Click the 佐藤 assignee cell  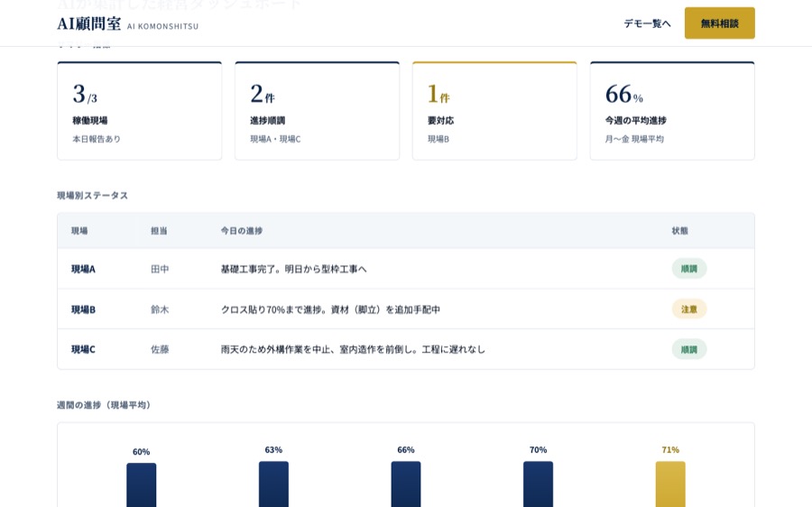pos(160,349)
